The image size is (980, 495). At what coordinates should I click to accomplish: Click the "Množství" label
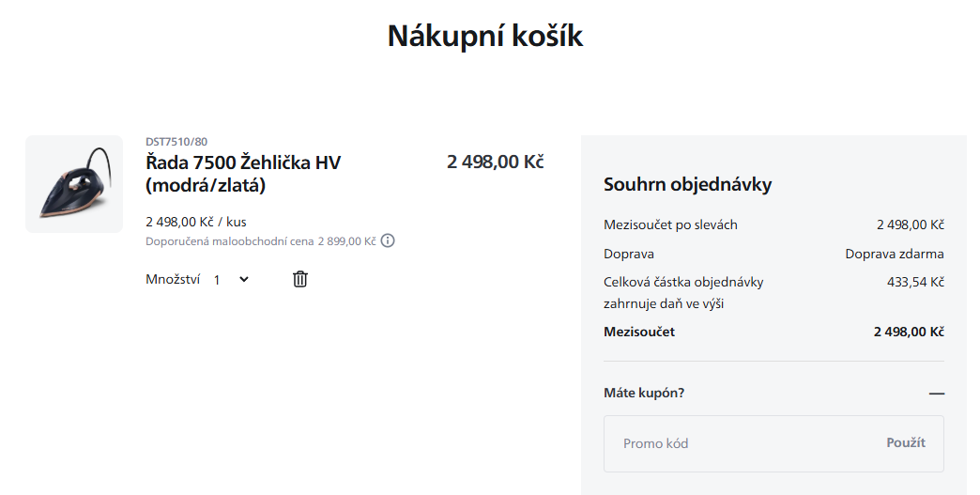[x=173, y=279]
